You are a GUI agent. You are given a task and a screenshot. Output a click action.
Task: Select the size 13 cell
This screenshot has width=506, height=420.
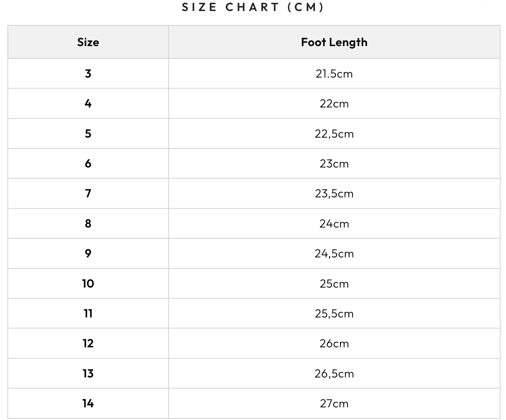coord(88,374)
